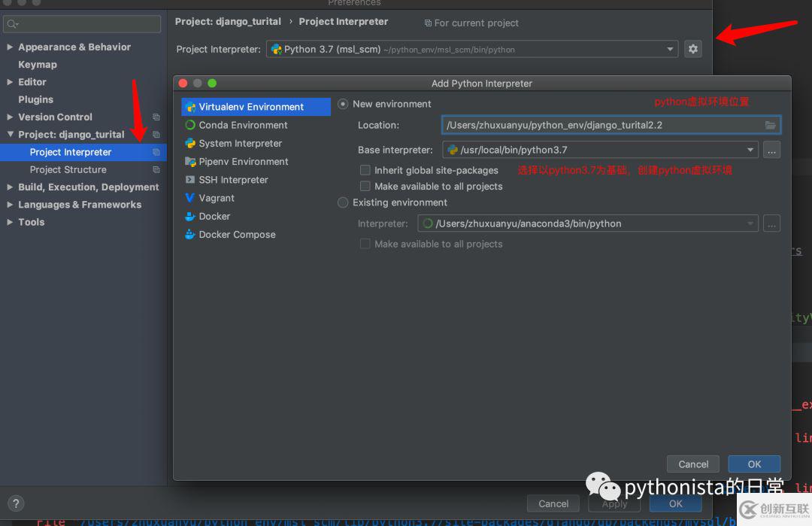Image resolution: width=812 pixels, height=526 pixels.
Task: Expand Appearance & Behavior section
Action: 10,47
